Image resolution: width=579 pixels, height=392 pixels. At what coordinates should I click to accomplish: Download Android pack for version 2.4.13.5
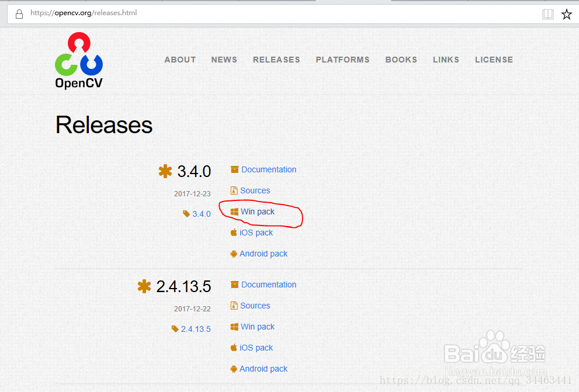coord(264,369)
